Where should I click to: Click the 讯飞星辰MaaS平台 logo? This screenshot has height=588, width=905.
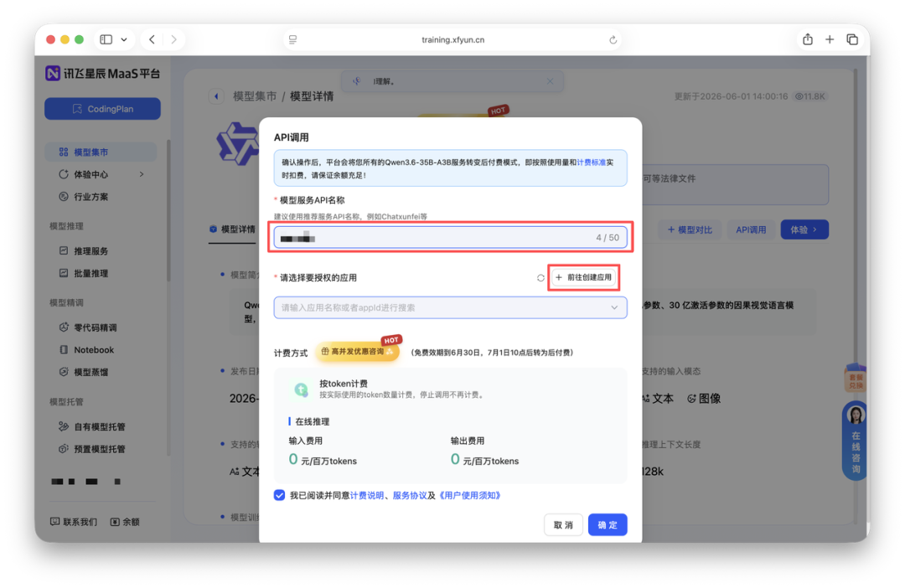tap(103, 73)
